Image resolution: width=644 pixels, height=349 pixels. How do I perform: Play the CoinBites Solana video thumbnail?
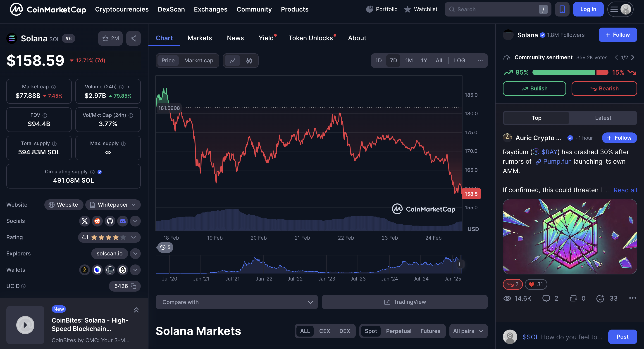(25, 325)
